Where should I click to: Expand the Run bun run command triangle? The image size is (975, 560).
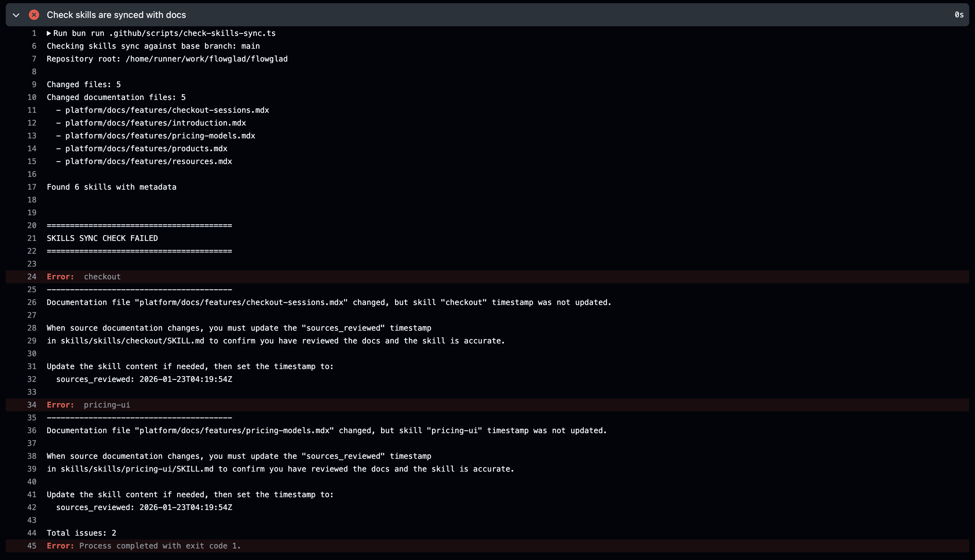(49, 33)
